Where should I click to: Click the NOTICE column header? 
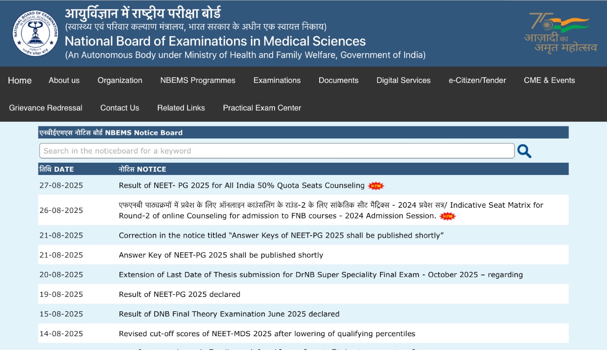point(143,169)
